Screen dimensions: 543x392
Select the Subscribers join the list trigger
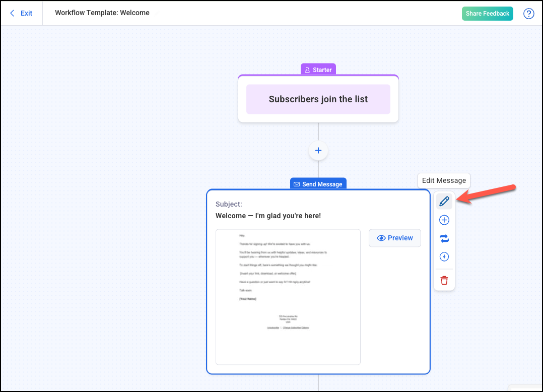click(318, 99)
